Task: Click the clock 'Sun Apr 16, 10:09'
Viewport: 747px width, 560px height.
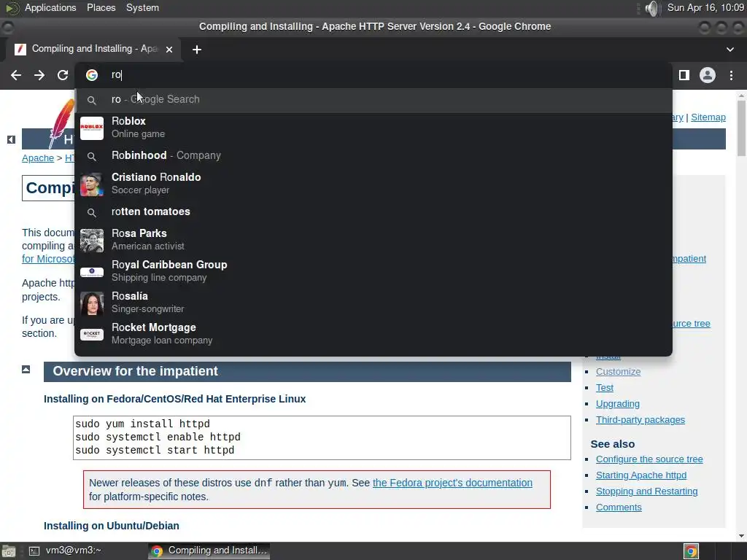Action: click(705, 7)
